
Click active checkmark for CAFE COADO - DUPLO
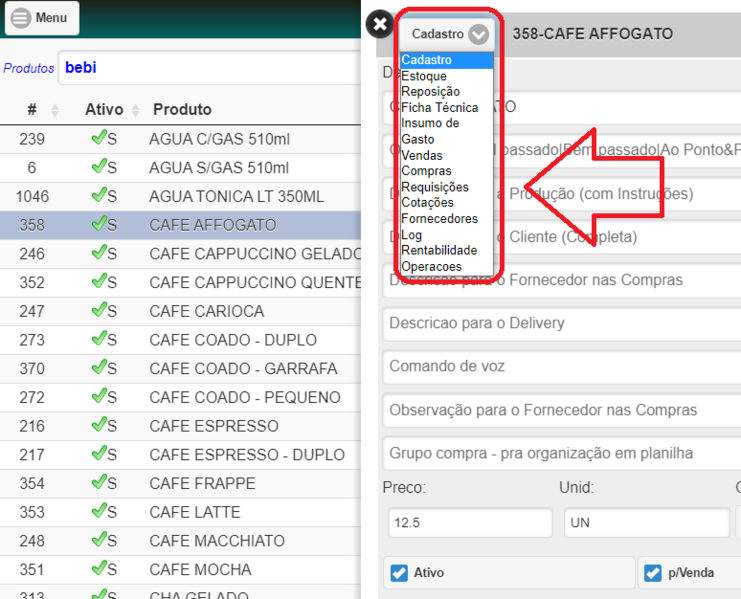(99, 338)
